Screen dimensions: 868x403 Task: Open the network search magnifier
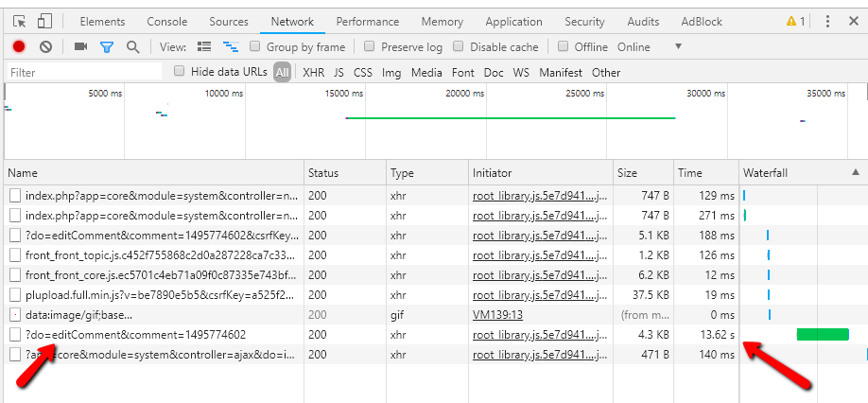[x=133, y=46]
